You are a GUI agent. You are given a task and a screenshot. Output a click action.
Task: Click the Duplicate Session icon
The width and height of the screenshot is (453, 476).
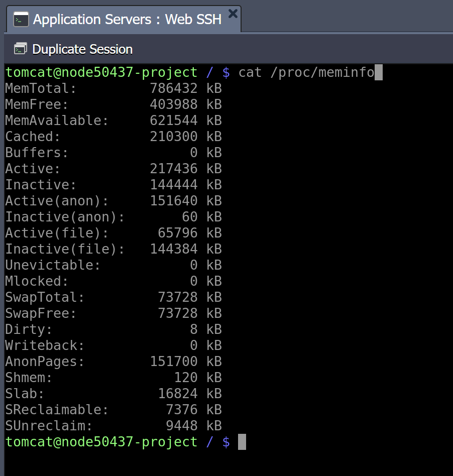(x=21, y=49)
